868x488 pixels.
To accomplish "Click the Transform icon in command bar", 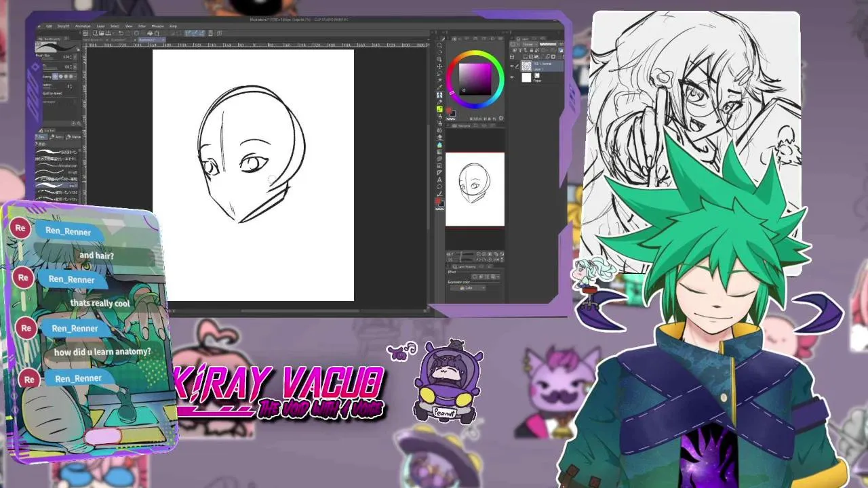I will (x=157, y=33).
